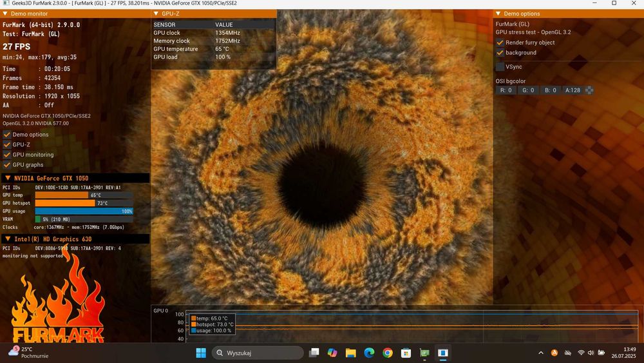Click the R: 0 color field
The height and width of the screenshot is (363, 644).
click(x=506, y=90)
